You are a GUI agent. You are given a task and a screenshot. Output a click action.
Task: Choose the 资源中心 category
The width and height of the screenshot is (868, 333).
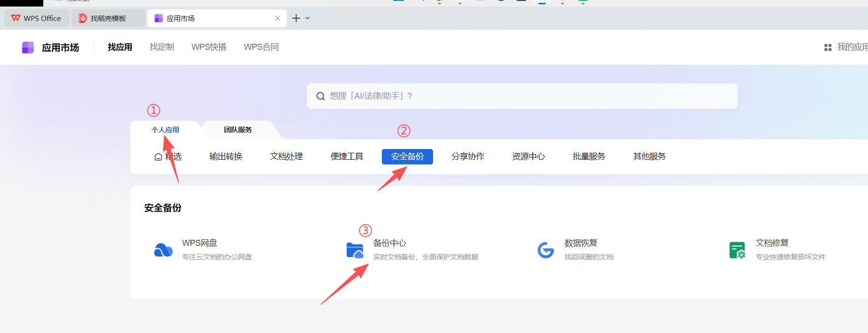click(529, 156)
